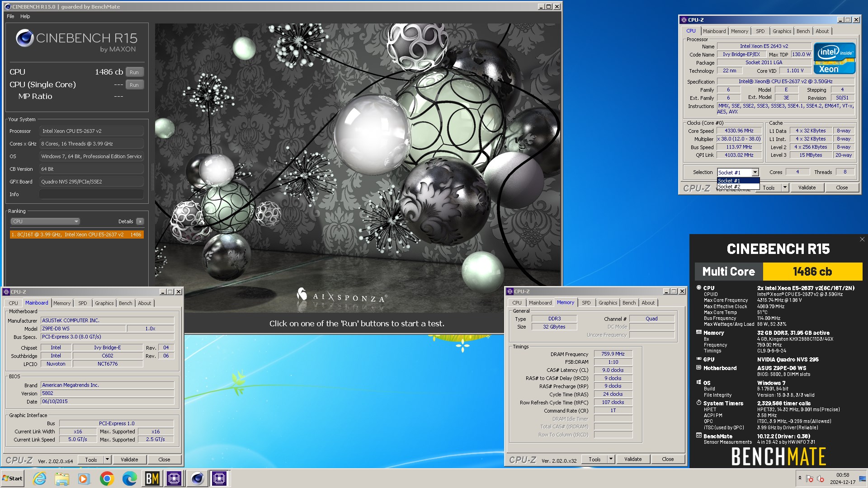Click the show desktop icon in tray

tap(863, 479)
